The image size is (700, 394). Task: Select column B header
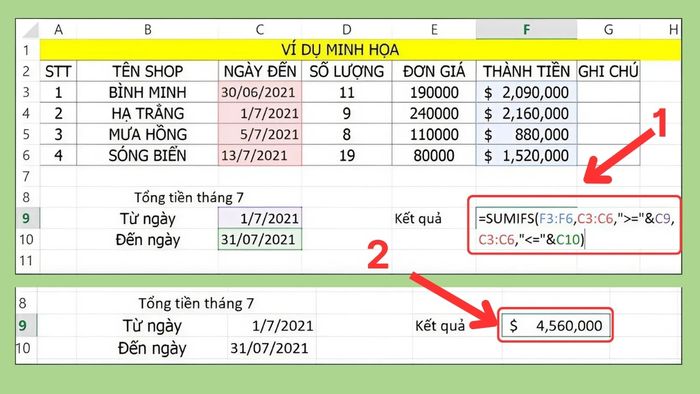(x=148, y=29)
